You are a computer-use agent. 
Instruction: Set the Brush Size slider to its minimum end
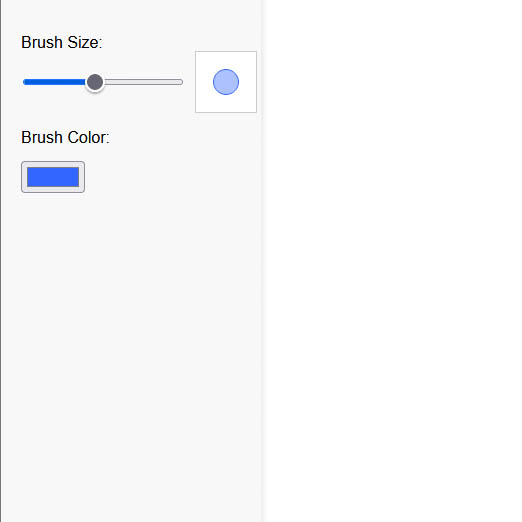tap(24, 82)
